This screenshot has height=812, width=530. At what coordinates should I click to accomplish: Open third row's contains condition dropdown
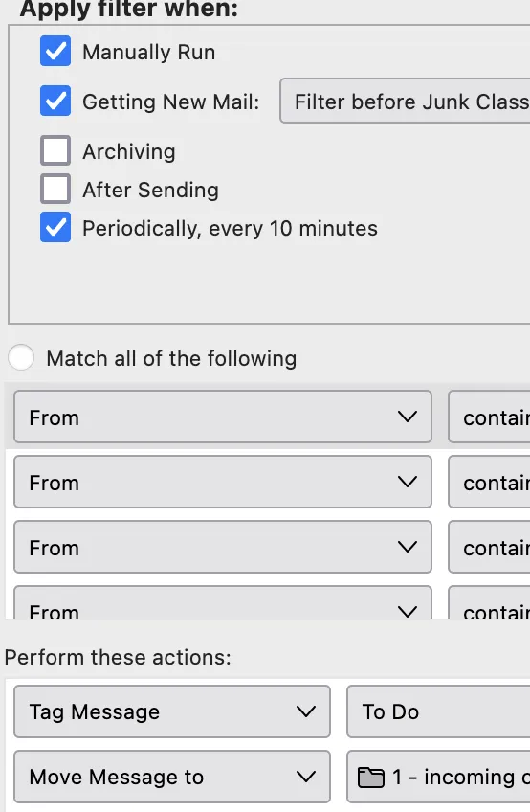coord(489,548)
